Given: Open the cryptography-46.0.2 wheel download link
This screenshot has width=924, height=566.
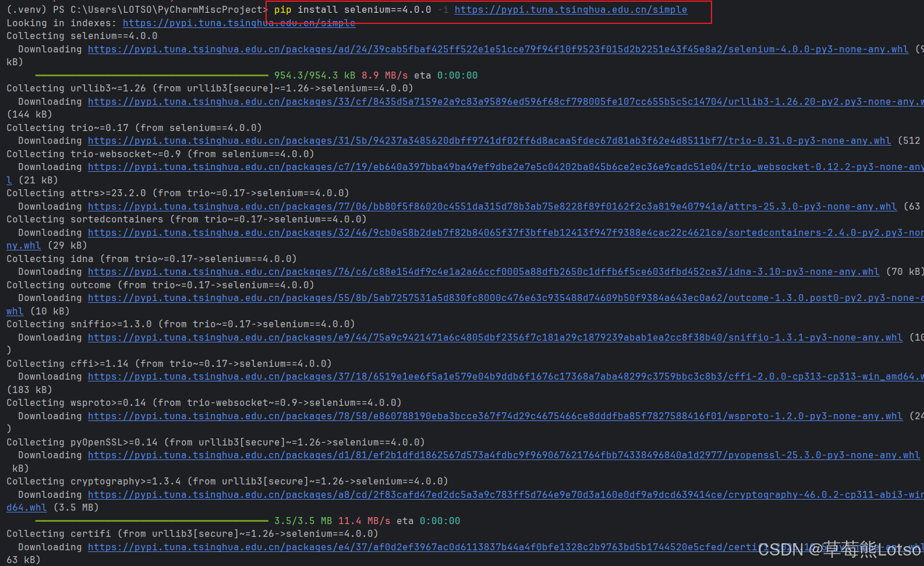Looking at the screenshot, I should (x=505, y=495).
